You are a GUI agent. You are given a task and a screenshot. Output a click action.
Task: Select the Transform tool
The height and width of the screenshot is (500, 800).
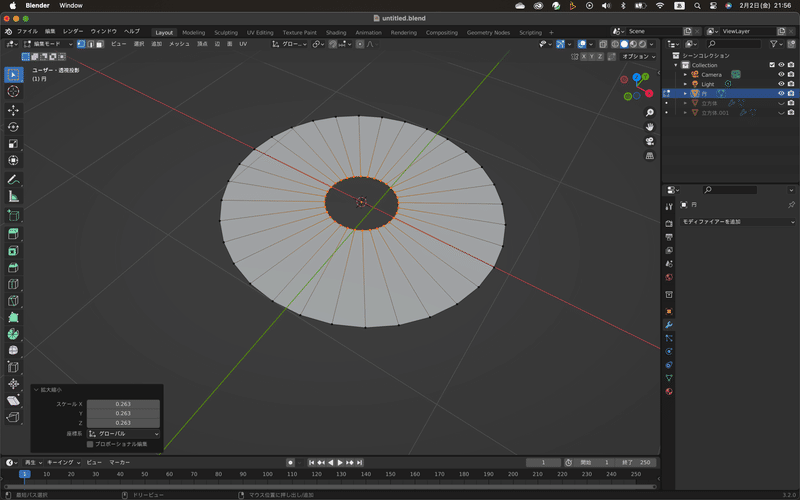coord(13,160)
